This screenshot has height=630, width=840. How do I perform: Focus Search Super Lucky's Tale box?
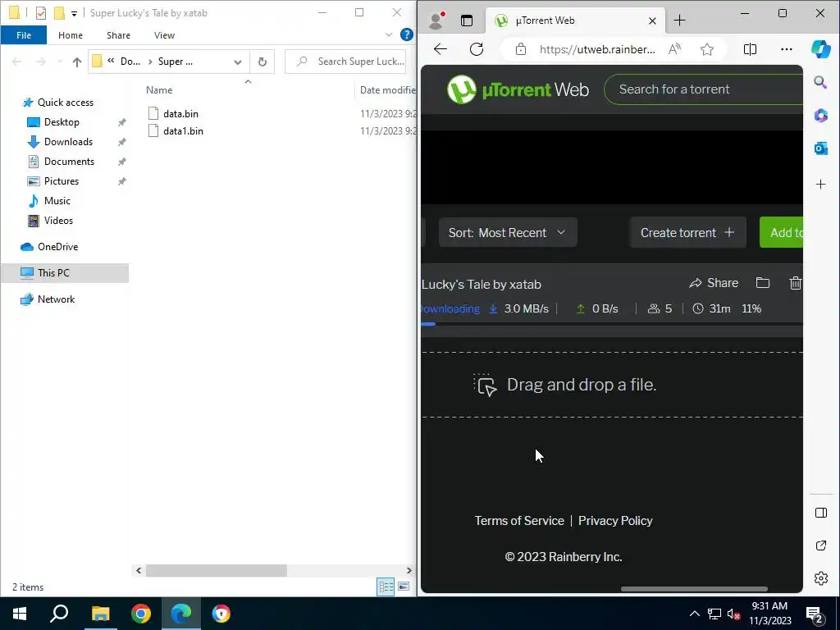pyautogui.click(x=345, y=62)
